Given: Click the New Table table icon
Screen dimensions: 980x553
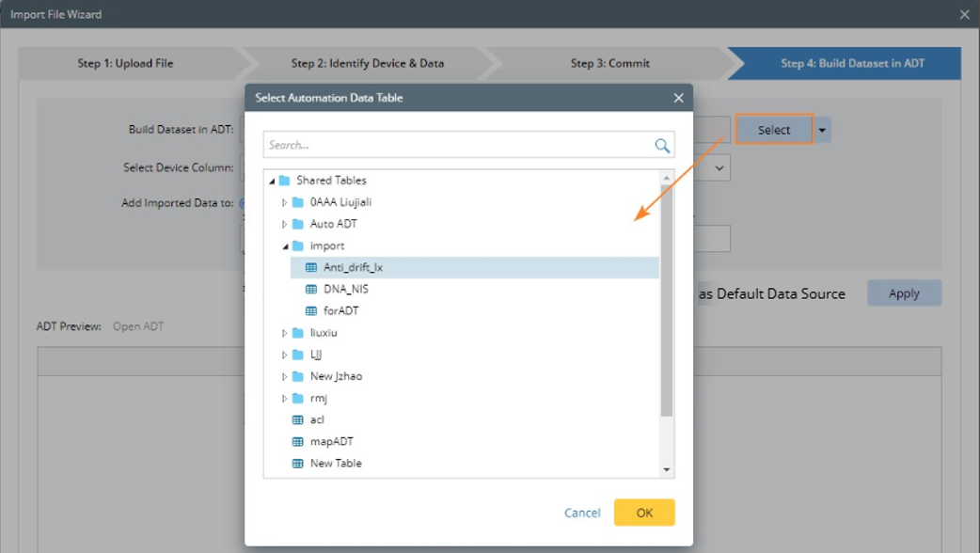Looking at the screenshot, I should (298, 463).
